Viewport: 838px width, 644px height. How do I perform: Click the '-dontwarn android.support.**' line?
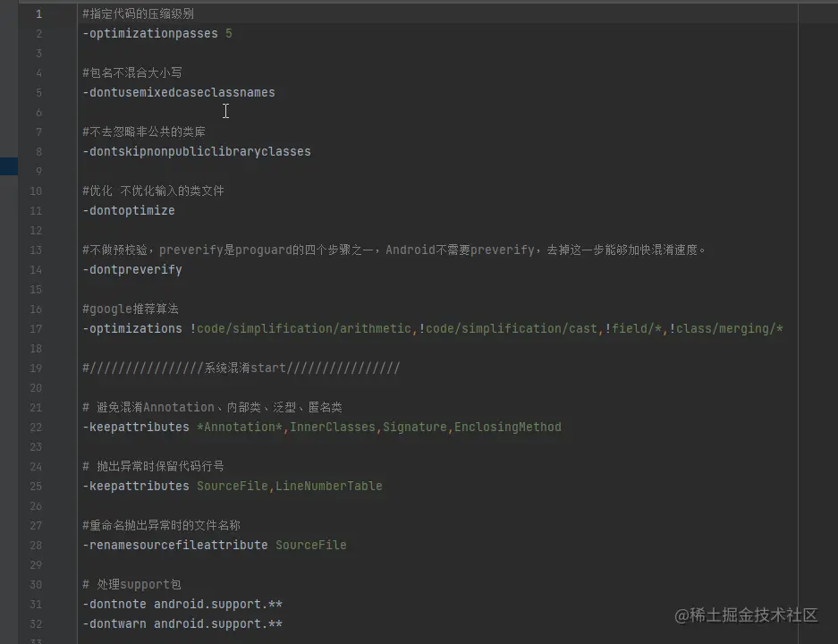click(x=182, y=624)
